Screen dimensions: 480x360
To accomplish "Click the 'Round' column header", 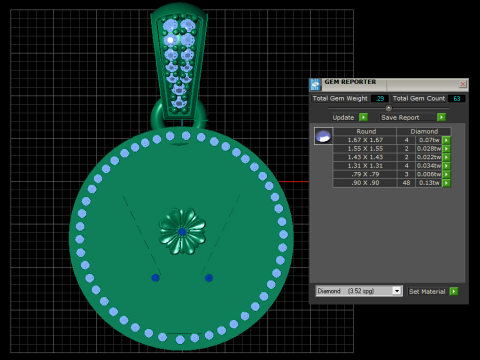I will 366,131.
